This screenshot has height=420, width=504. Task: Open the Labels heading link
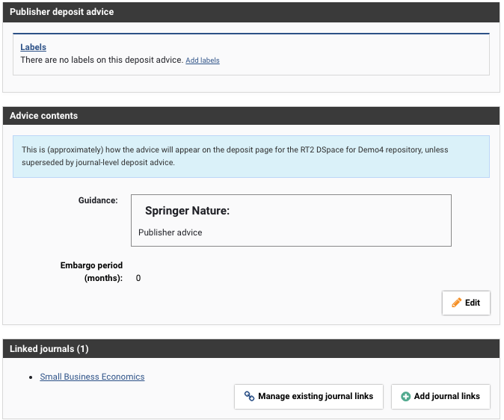pos(33,47)
